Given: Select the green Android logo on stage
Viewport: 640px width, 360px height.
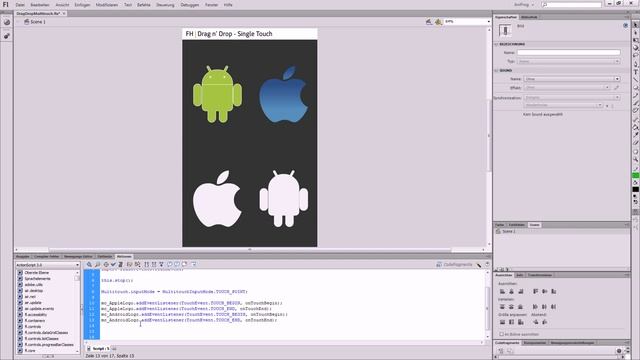Looking at the screenshot, I should [x=217, y=94].
